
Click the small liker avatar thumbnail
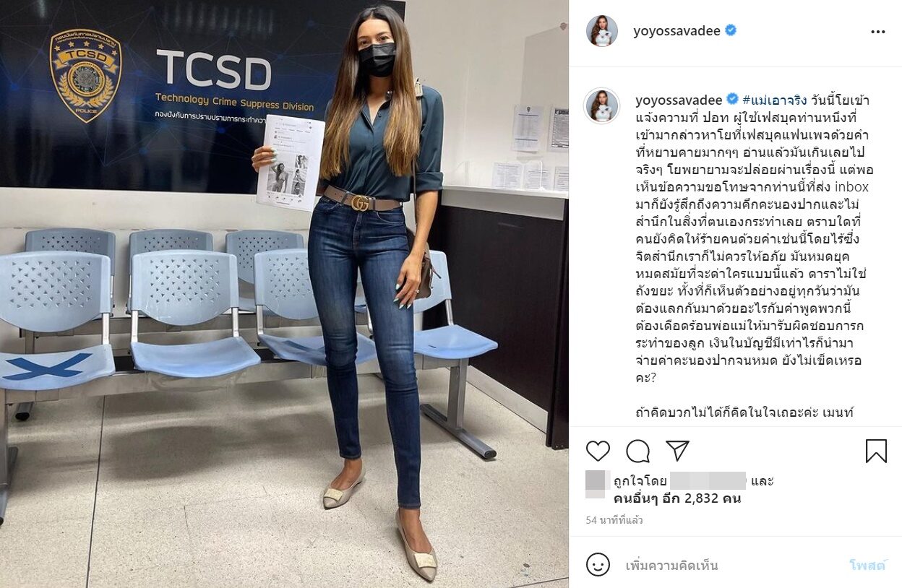pos(595,484)
